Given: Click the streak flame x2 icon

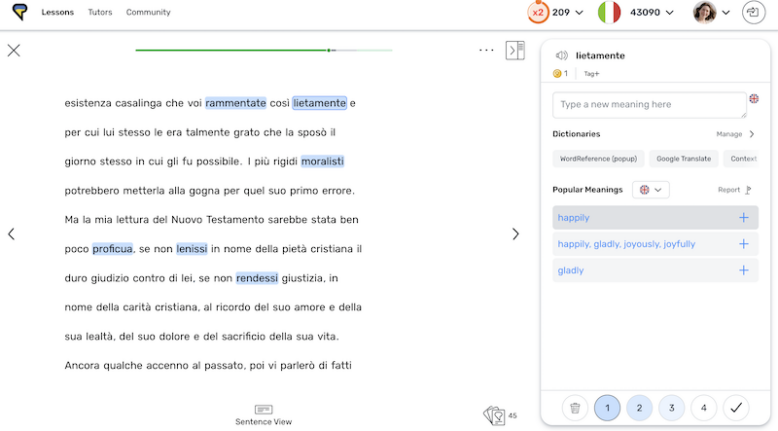Looking at the screenshot, I should pos(538,12).
